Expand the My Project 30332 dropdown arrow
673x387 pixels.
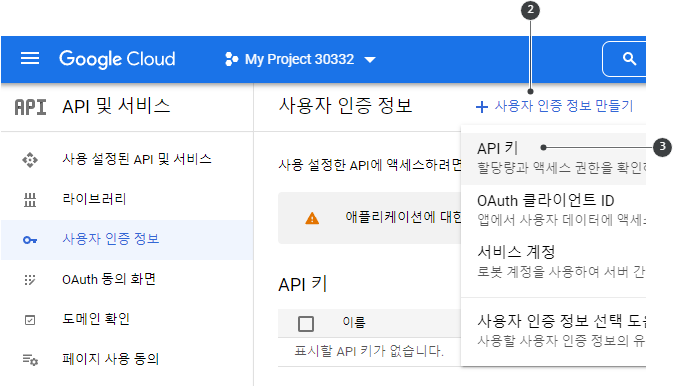[x=370, y=60]
